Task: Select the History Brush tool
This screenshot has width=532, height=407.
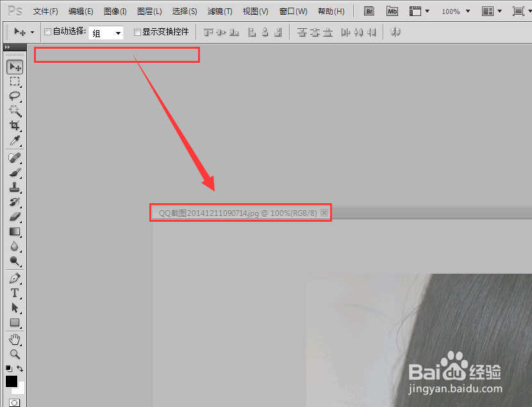Action: point(15,202)
